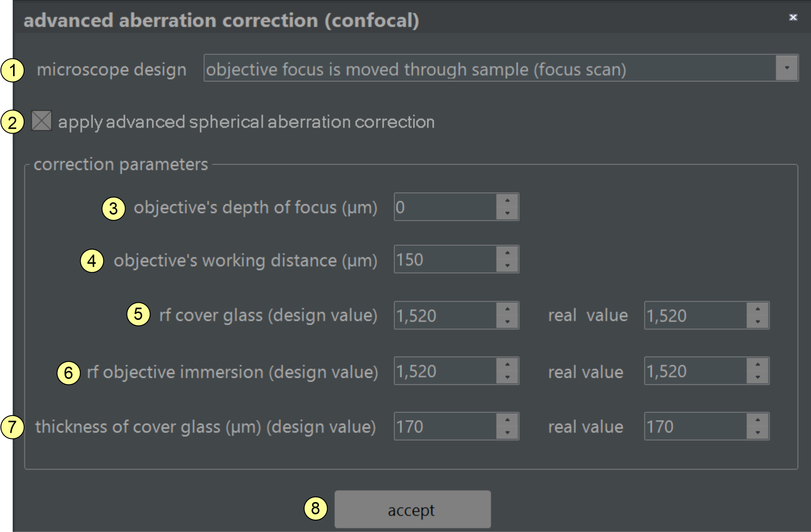Image resolution: width=811 pixels, height=532 pixels.
Task: Increase cover glass thickness design value
Action: (x=507, y=420)
